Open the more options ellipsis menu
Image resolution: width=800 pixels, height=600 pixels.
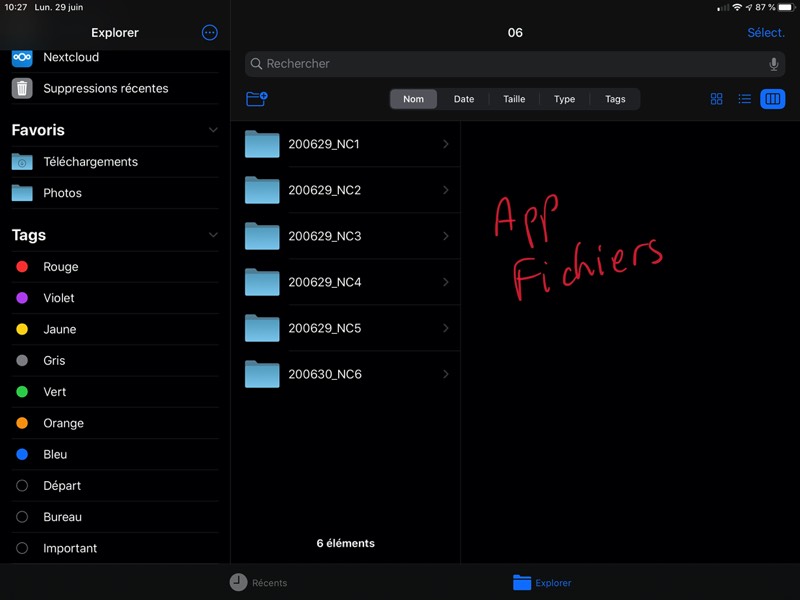(x=209, y=32)
